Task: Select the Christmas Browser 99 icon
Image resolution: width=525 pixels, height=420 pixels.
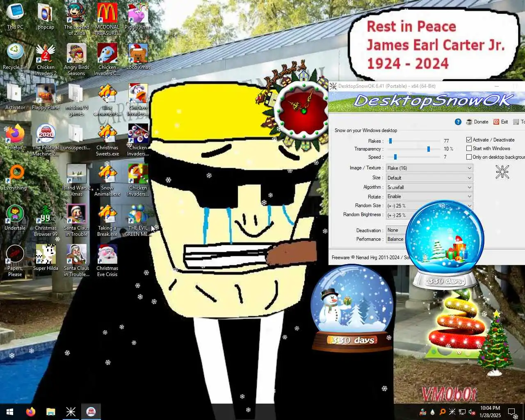Action: [x=46, y=221]
